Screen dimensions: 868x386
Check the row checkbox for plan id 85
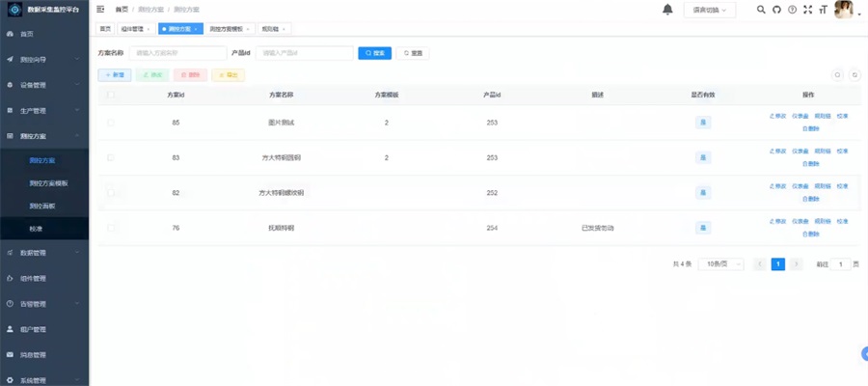click(x=111, y=123)
